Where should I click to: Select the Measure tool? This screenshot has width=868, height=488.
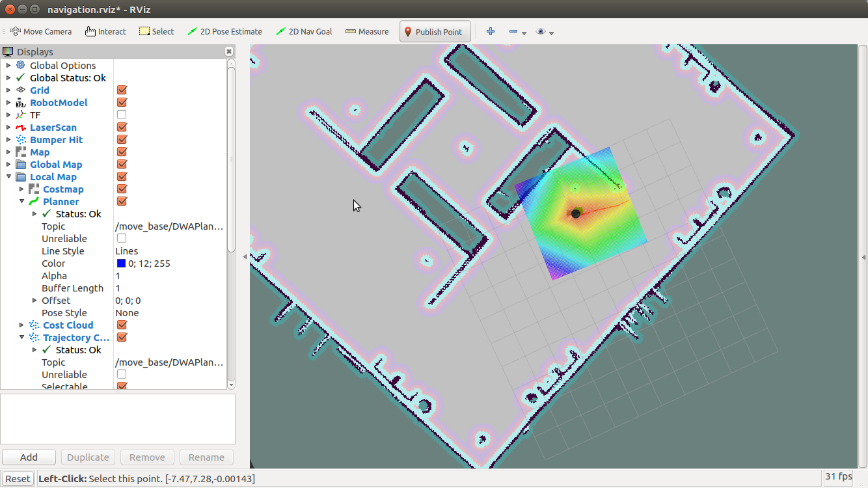367,31
